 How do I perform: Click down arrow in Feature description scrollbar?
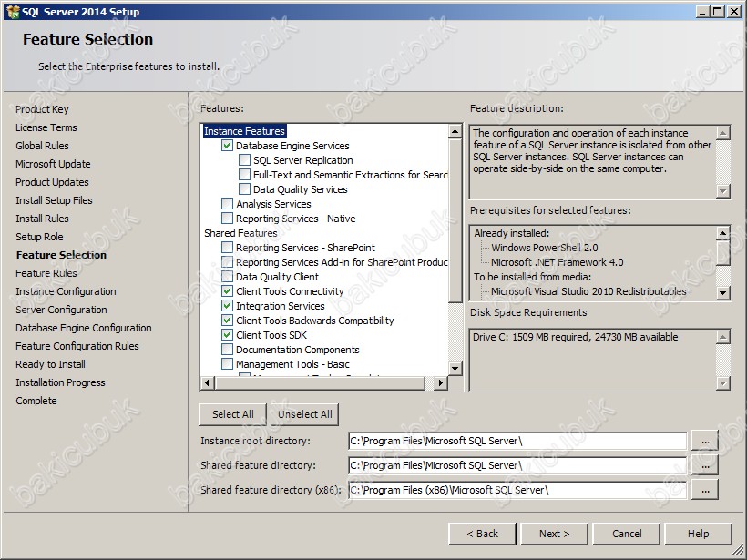722,191
